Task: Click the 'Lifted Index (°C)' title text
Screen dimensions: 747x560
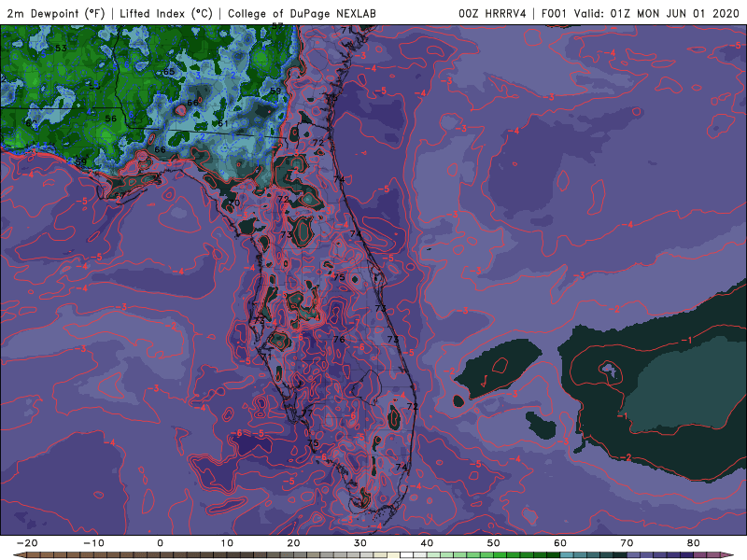Action: click(166, 13)
